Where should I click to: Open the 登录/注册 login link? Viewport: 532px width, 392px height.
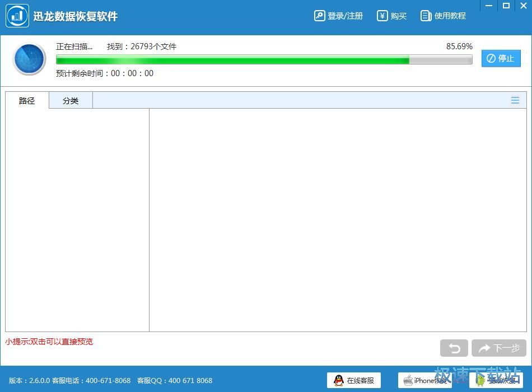point(339,16)
